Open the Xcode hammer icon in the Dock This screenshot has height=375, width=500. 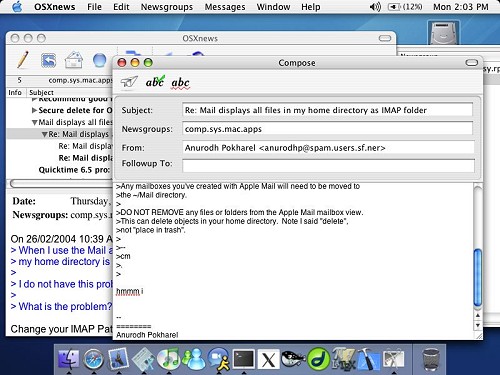[x=368, y=359]
